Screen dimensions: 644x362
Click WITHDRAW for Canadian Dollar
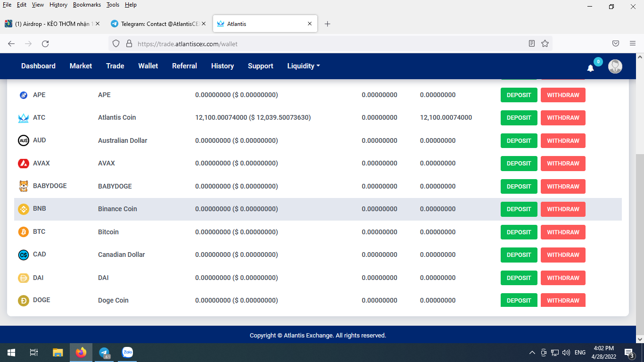coord(563,255)
